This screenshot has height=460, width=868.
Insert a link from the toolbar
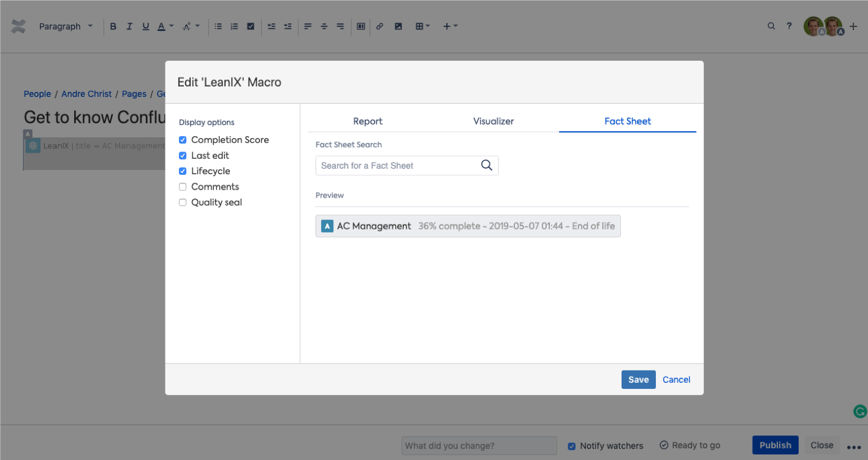pyautogui.click(x=379, y=26)
